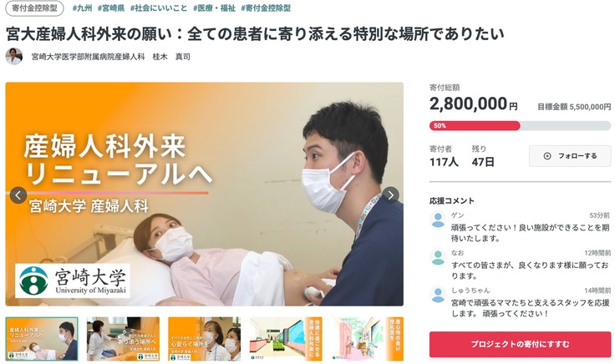615x364 pixels.
Task: Proceed with プロジェクトの寄付にすすむ button
Action: click(520, 344)
